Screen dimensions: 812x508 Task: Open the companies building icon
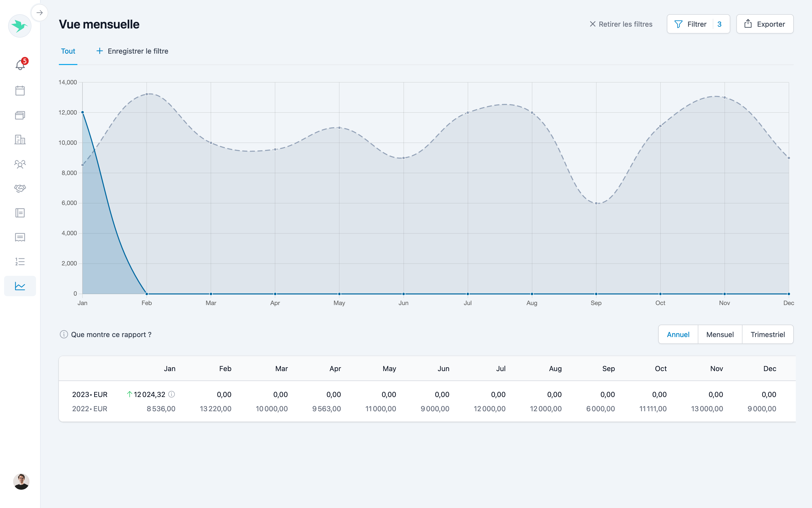click(x=20, y=139)
